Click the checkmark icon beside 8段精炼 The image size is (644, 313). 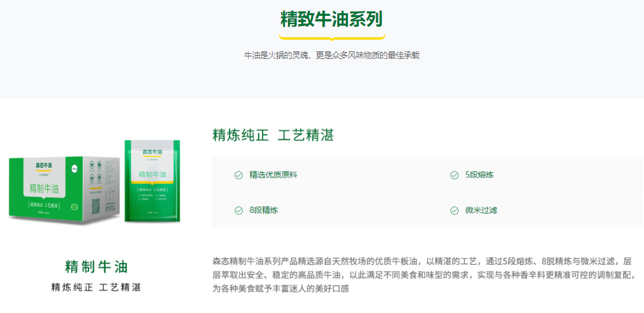(x=238, y=210)
